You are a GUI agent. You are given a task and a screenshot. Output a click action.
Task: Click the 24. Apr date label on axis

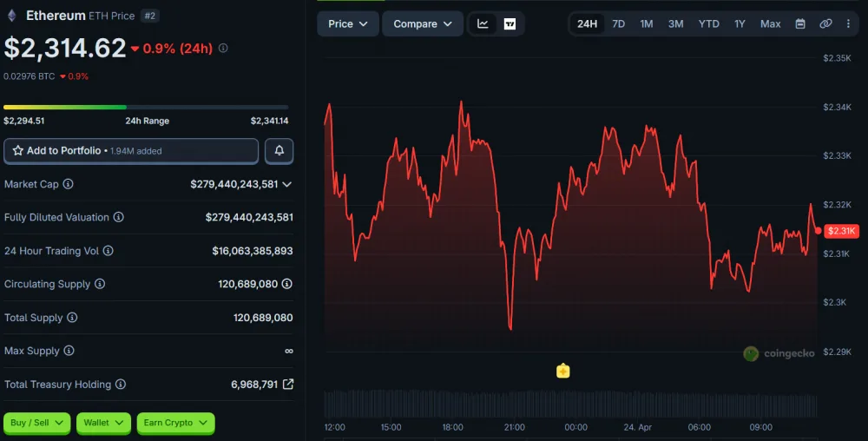pyautogui.click(x=638, y=427)
